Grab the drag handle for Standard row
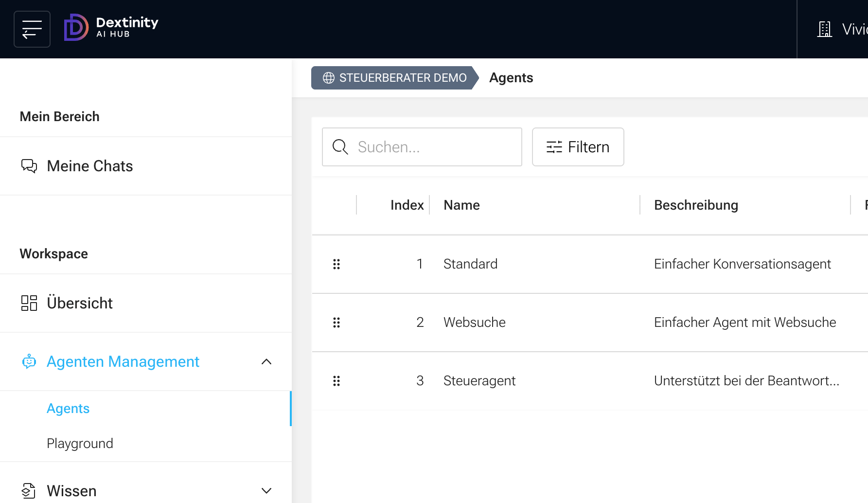 click(337, 264)
